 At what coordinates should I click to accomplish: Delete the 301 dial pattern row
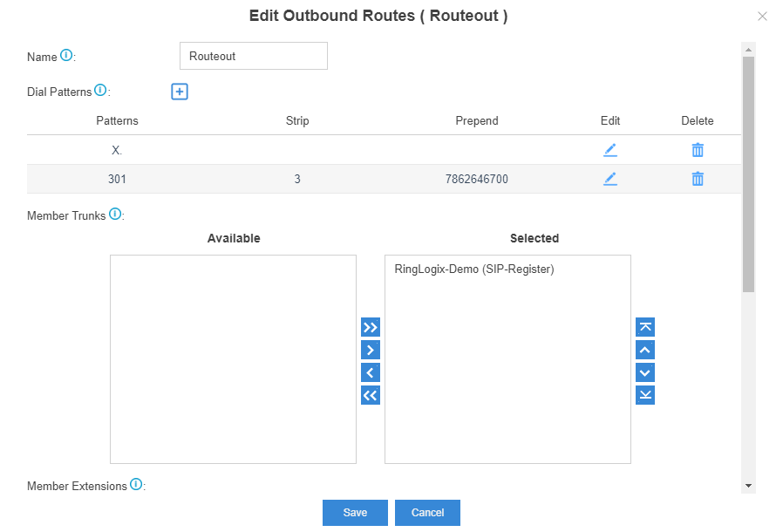[698, 179]
